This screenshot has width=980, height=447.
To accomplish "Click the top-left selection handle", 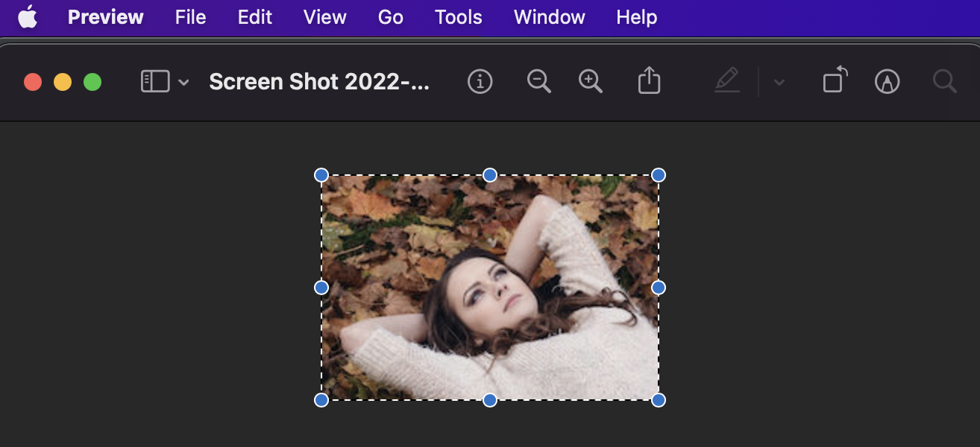I will coord(321,175).
